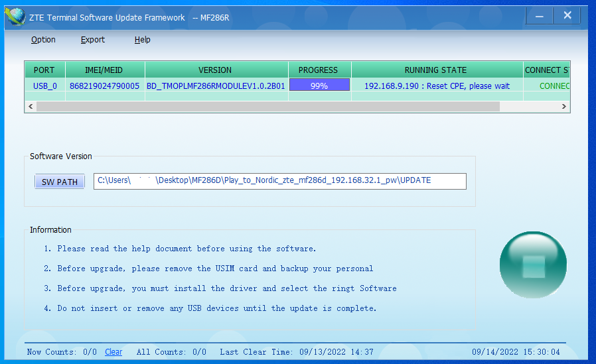This screenshot has width=596, height=364.
Task: Click the Software Version group label
Action: [x=61, y=156]
